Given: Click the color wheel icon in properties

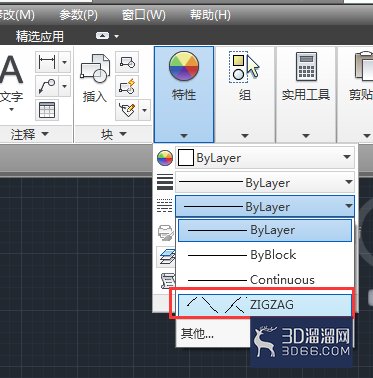Looking at the screenshot, I should tap(165, 158).
